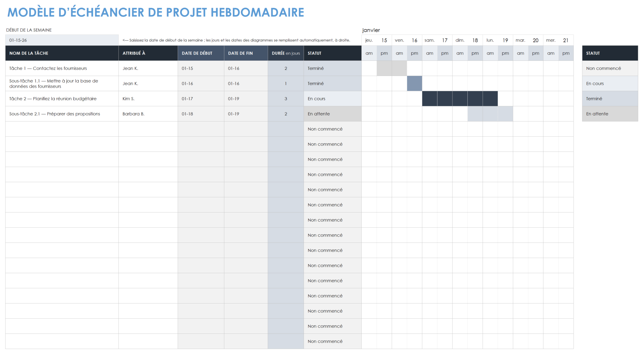
Task: Click the Tâche 1 Gantt cell under jeu. 15 pm
Action: click(384, 69)
